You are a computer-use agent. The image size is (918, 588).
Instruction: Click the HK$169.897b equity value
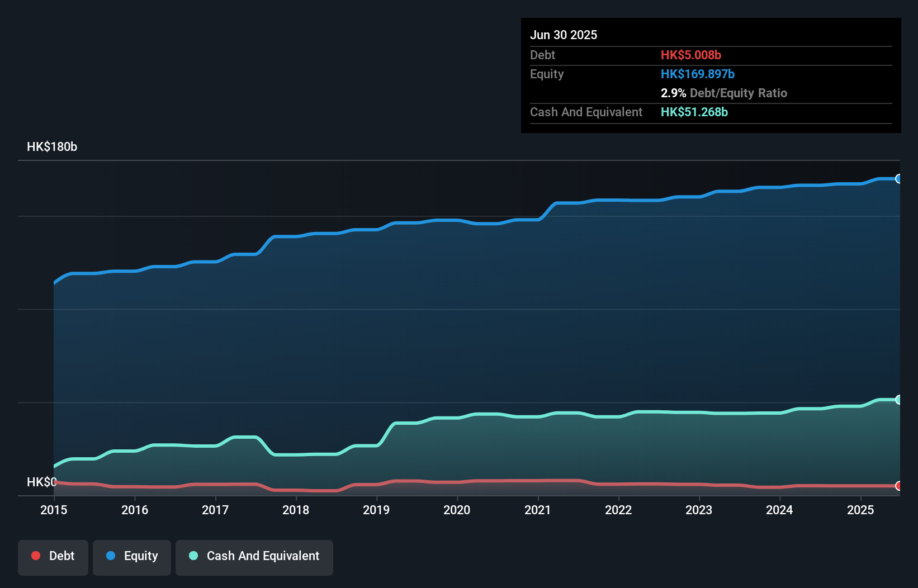pyautogui.click(x=697, y=74)
